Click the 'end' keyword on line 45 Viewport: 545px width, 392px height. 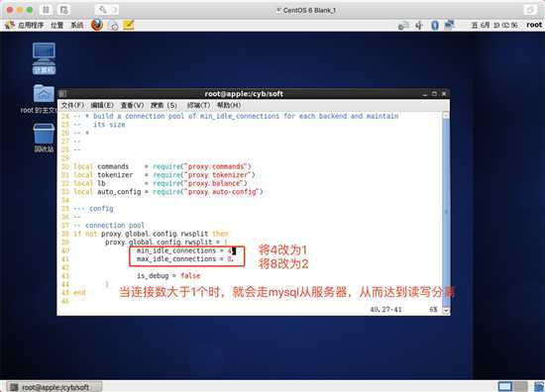tap(79, 292)
